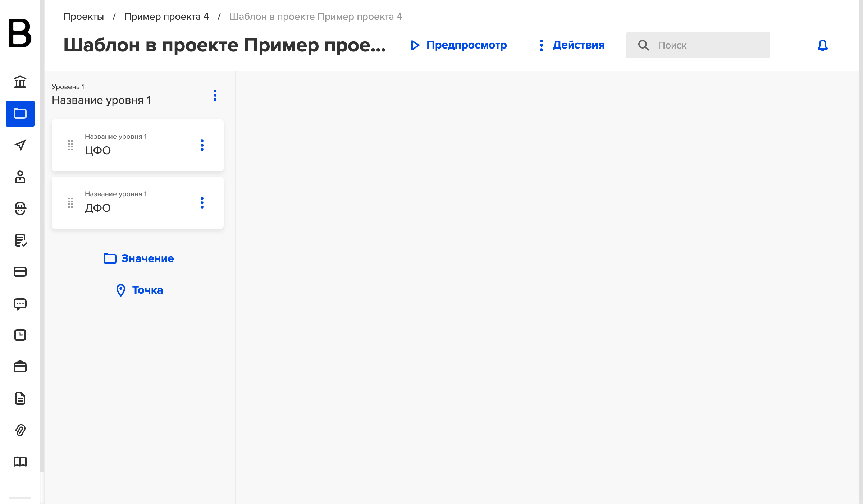Select the highlighted folder projects icon
863x504 pixels.
coord(20,114)
